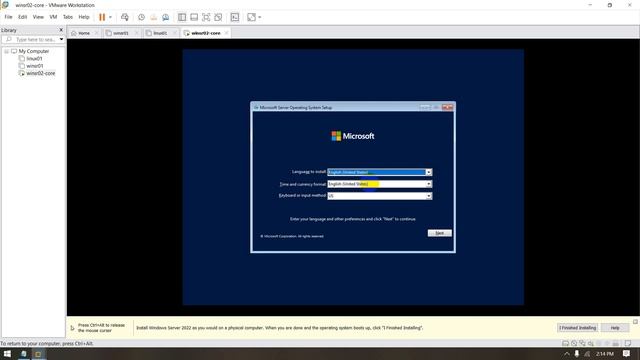Open the Edit menu
Viewport: 640px width, 360px height.
(22, 17)
